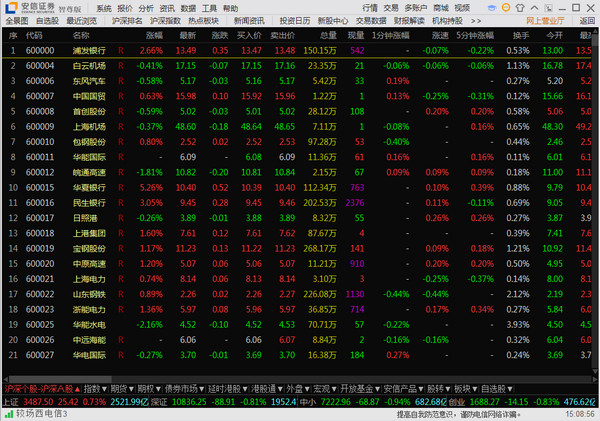Viewport: 600px width, 421px height.
Task: Click 机构持股 in the toolbar
Action: [447, 21]
